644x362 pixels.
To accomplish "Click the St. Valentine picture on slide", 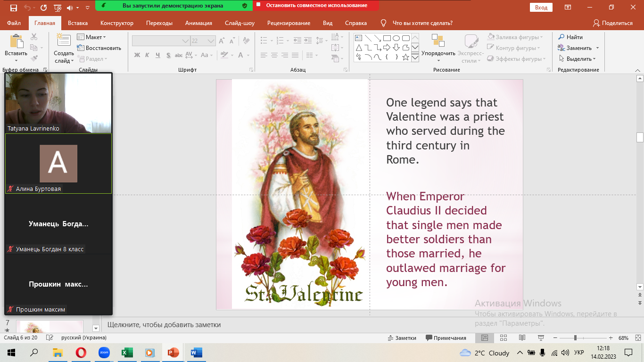I will 300,194.
